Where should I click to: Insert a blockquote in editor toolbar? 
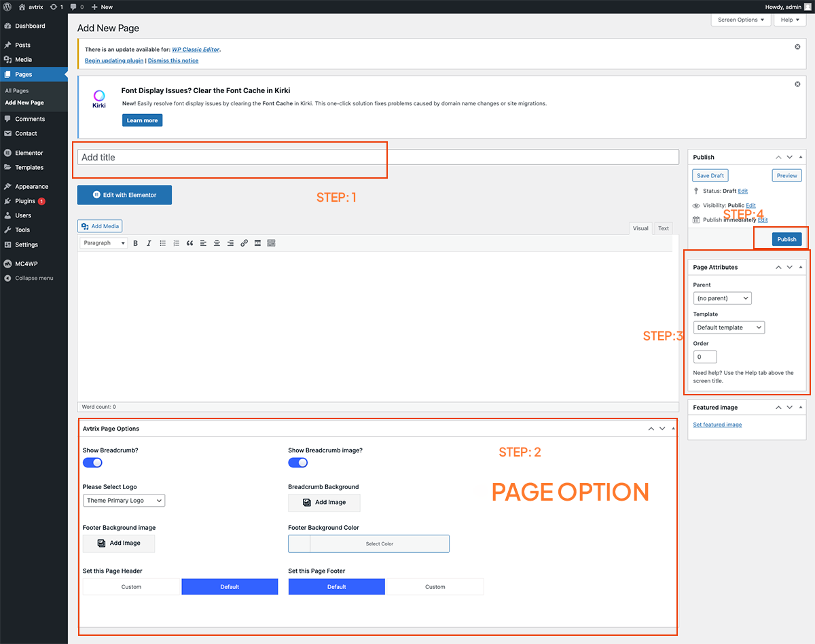[189, 243]
